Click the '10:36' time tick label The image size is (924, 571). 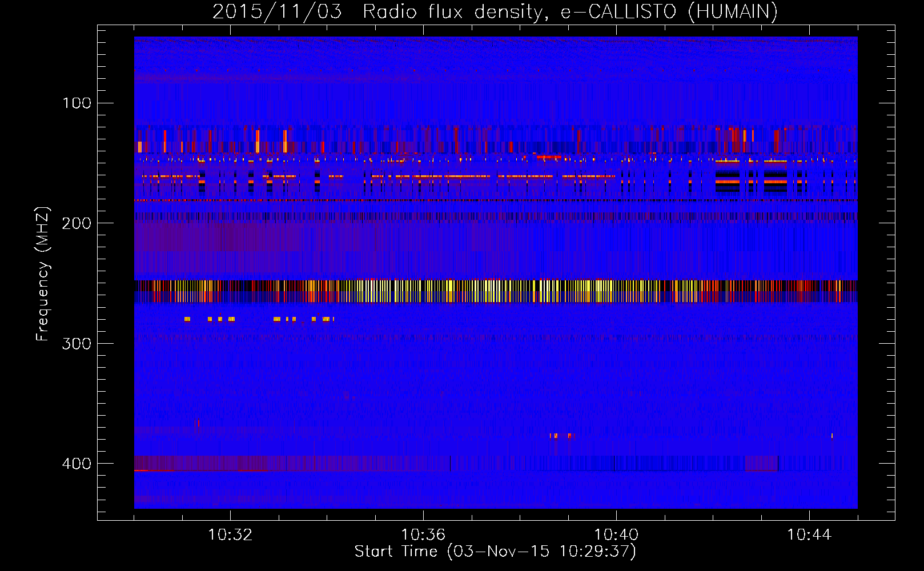423,535
